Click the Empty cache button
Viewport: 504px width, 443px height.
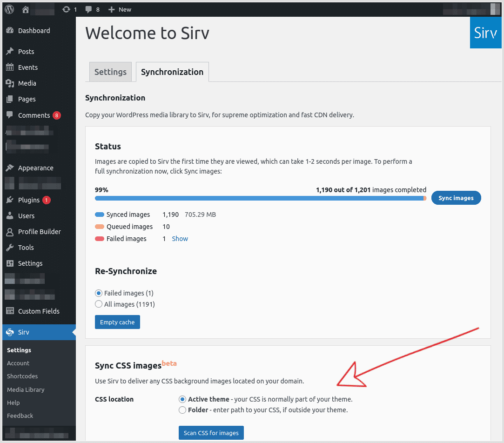click(117, 322)
